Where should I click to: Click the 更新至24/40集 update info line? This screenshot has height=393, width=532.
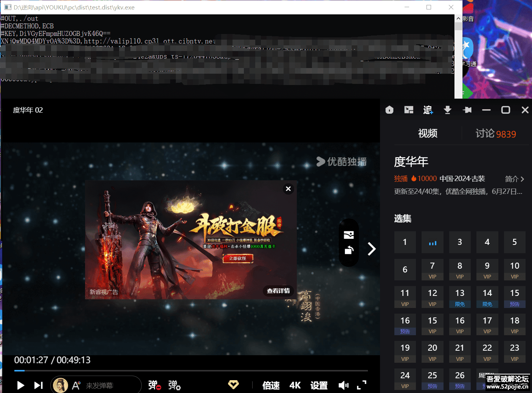[x=458, y=192]
